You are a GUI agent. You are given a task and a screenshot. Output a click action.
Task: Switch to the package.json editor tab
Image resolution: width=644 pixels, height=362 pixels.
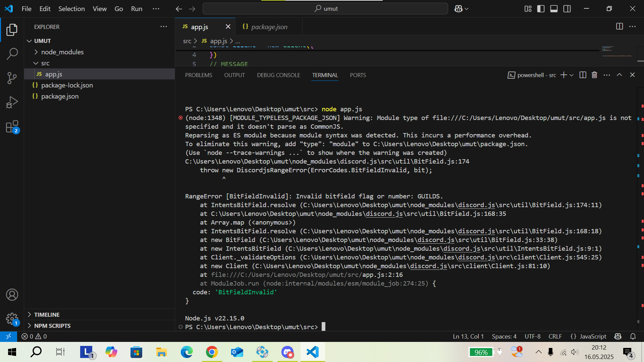[x=269, y=27]
